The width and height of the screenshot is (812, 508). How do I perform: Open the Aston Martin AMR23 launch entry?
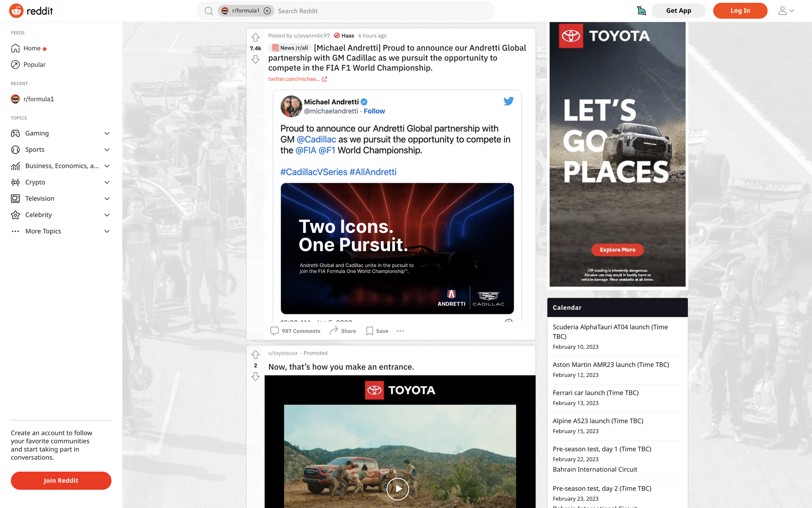coord(611,365)
